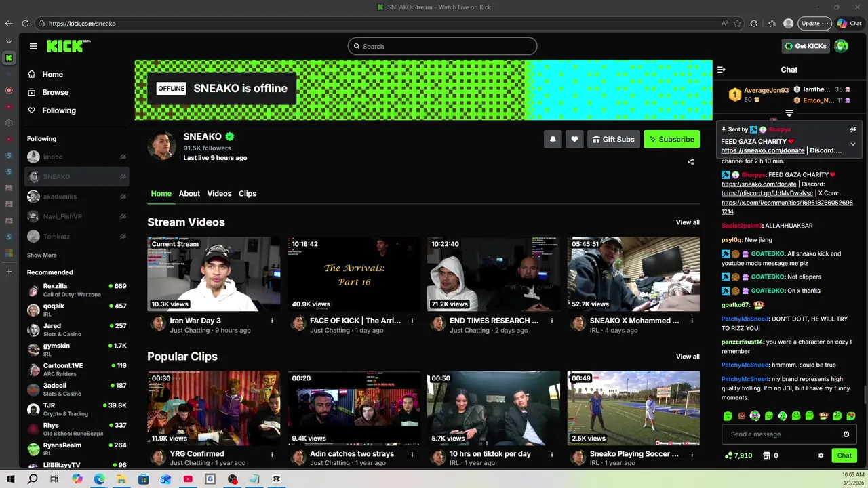The image size is (868, 488).
Task: Click browser back arrow
Action: pyautogui.click(x=9, y=23)
